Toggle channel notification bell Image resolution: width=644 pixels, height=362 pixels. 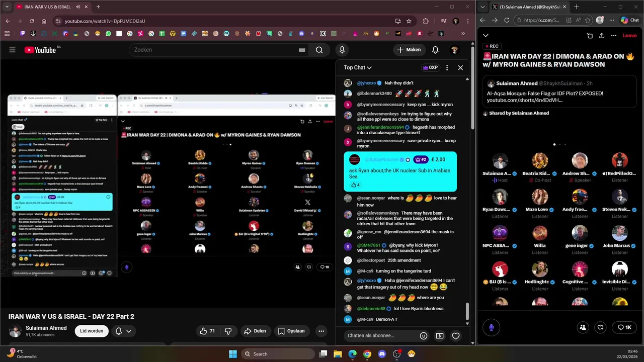tap(119, 331)
